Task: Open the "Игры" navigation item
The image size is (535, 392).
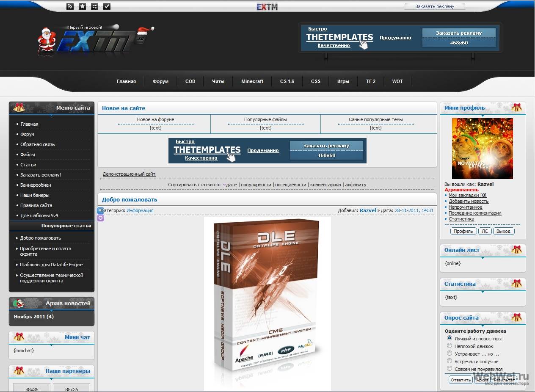Action: point(343,81)
